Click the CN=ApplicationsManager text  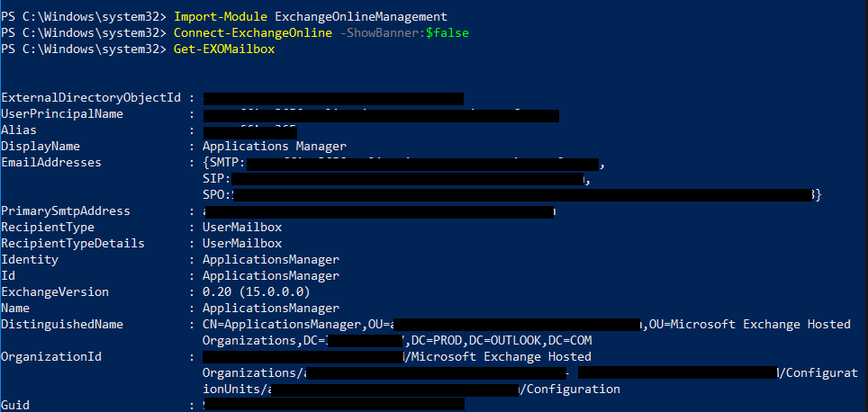click(281, 325)
